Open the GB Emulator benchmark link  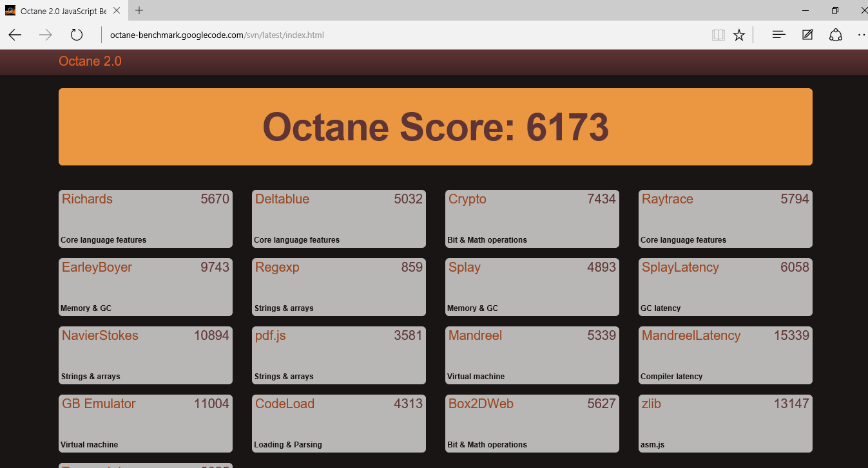[x=99, y=404]
